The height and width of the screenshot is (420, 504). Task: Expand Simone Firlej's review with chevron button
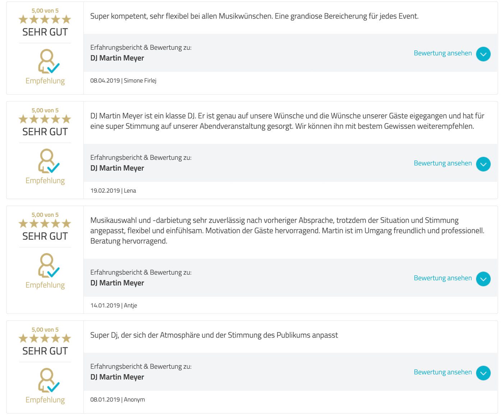click(483, 54)
